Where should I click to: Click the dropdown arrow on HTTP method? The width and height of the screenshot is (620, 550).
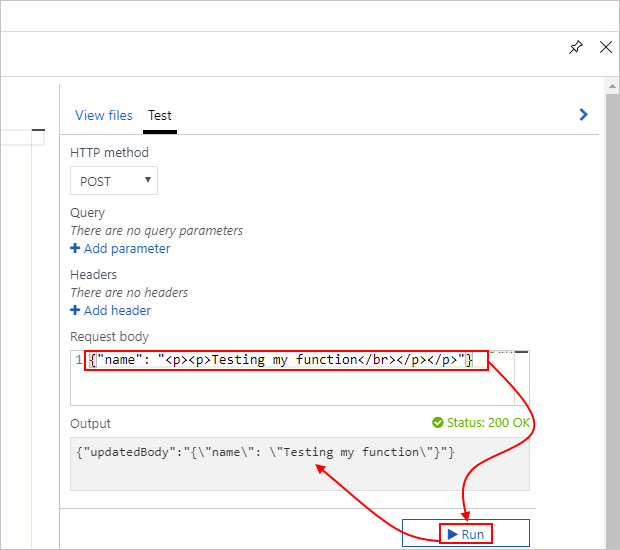148,180
